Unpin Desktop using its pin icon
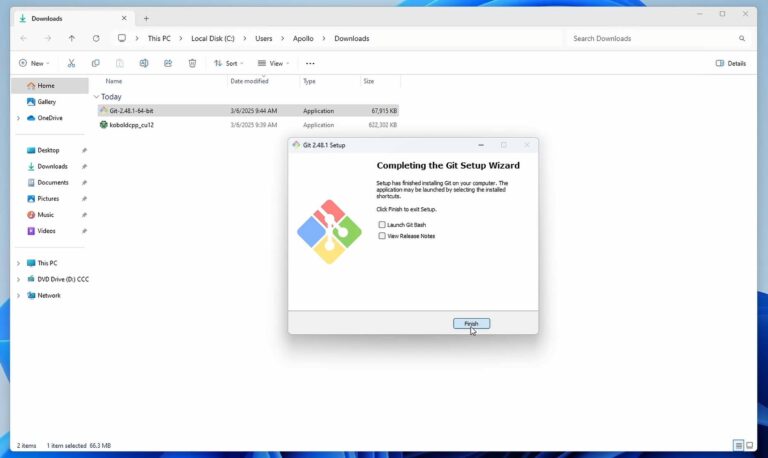The height and width of the screenshot is (458, 768). (84, 150)
